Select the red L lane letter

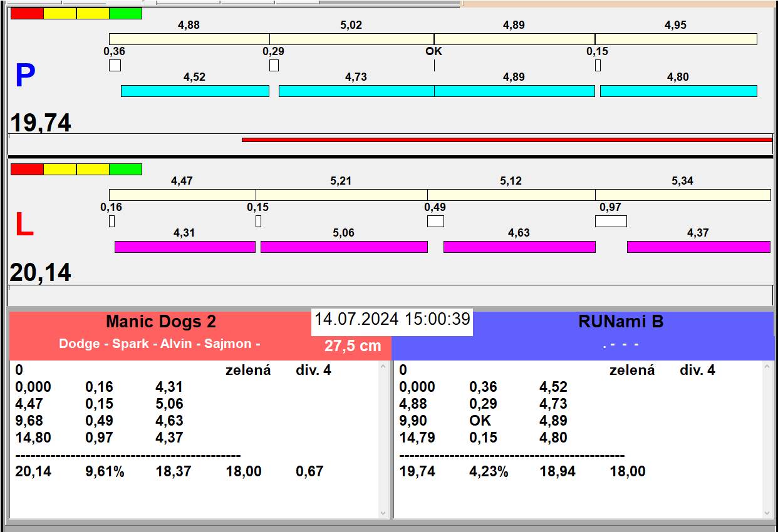pos(24,225)
